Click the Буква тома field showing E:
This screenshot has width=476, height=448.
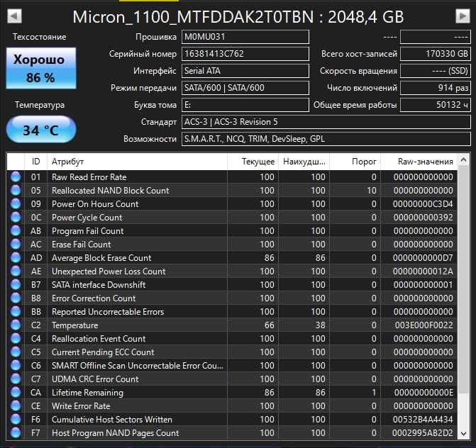(x=245, y=105)
